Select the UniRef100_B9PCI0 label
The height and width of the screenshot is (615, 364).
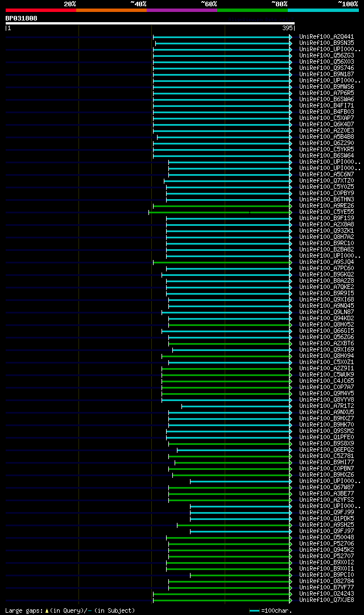326,575
